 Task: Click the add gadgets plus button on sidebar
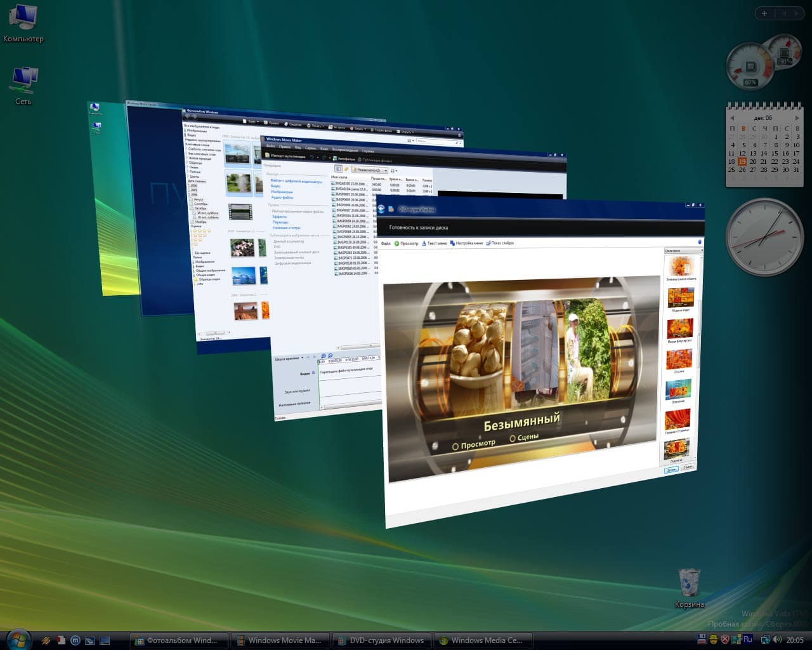(764, 13)
